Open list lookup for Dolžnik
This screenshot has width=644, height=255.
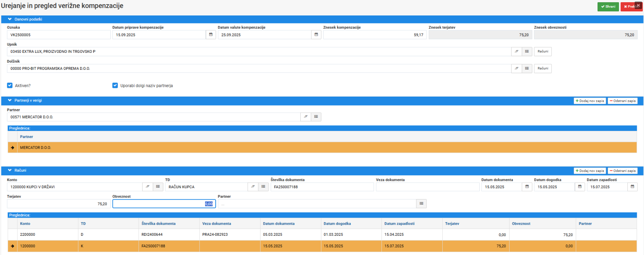(x=527, y=68)
